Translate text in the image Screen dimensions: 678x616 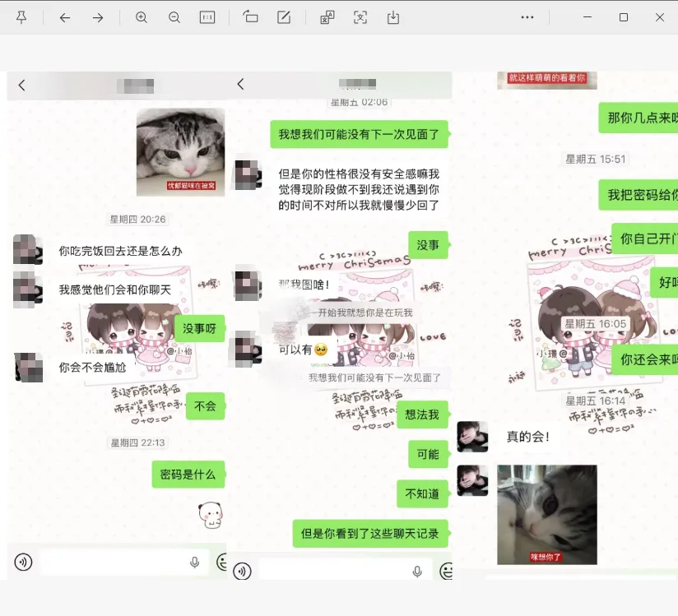pos(327,17)
